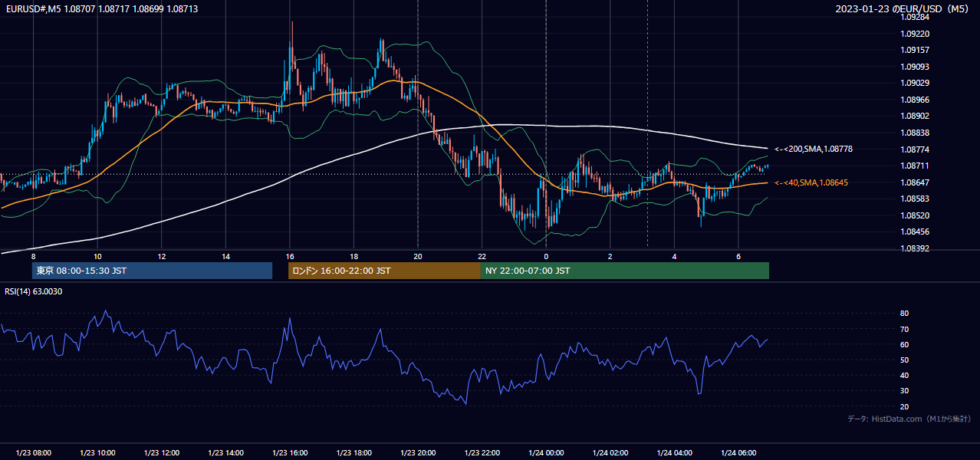Click price axis label 1.09157
980x460 pixels.
click(914, 50)
